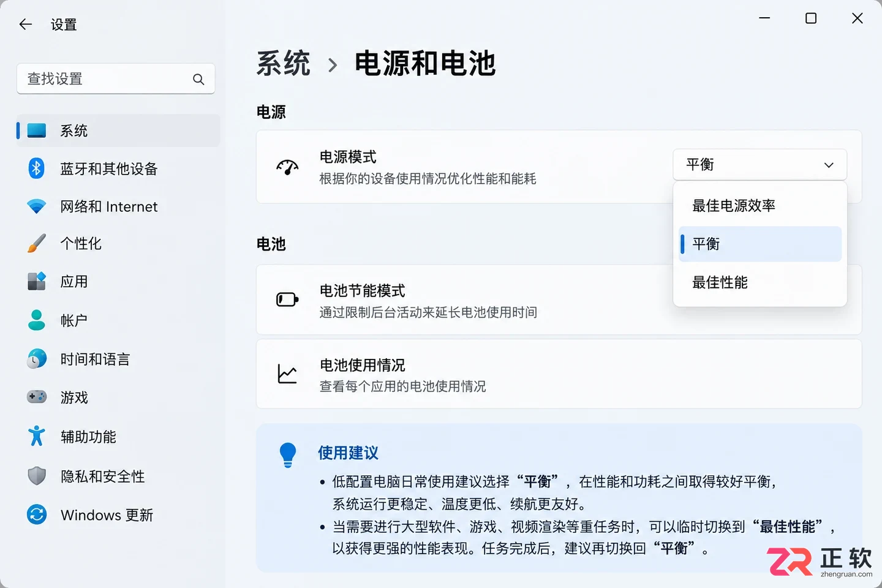The image size is (882, 588).
Task: Click the 电池节能模式 battery icon
Action: pos(287,300)
